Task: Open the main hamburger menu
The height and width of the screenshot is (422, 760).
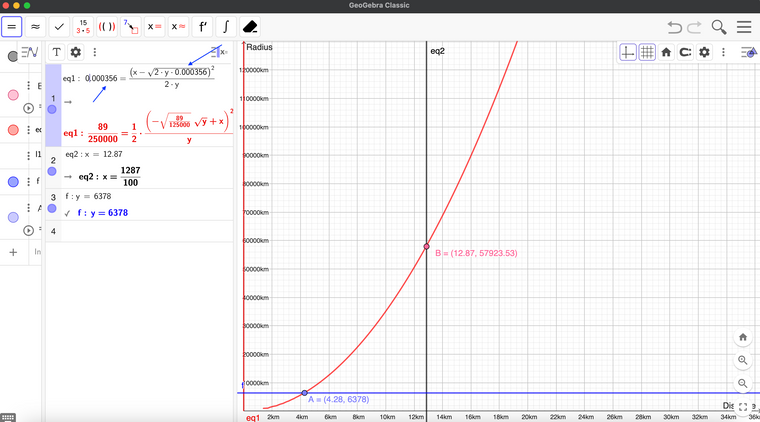Action: click(x=744, y=27)
